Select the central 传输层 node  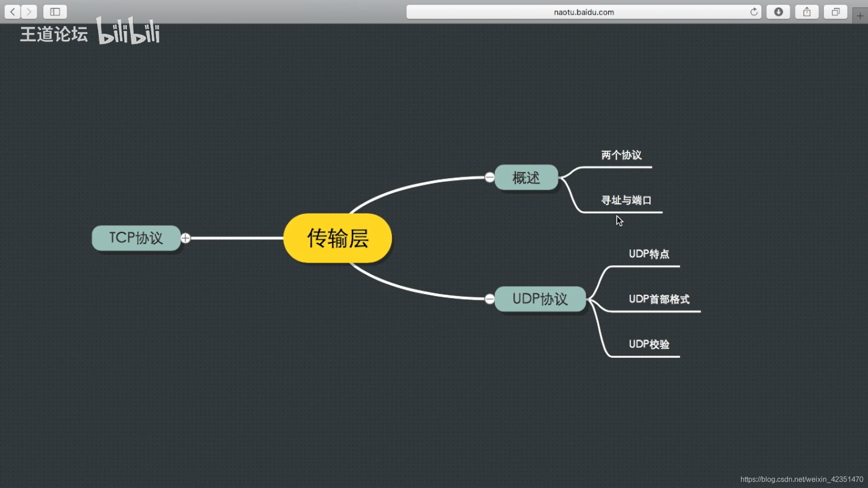coord(338,238)
